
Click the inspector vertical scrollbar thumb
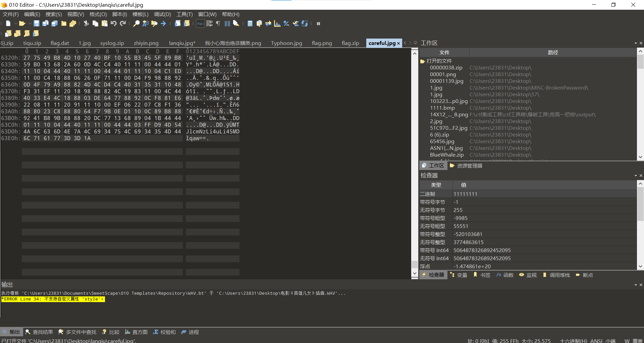pos(640,205)
